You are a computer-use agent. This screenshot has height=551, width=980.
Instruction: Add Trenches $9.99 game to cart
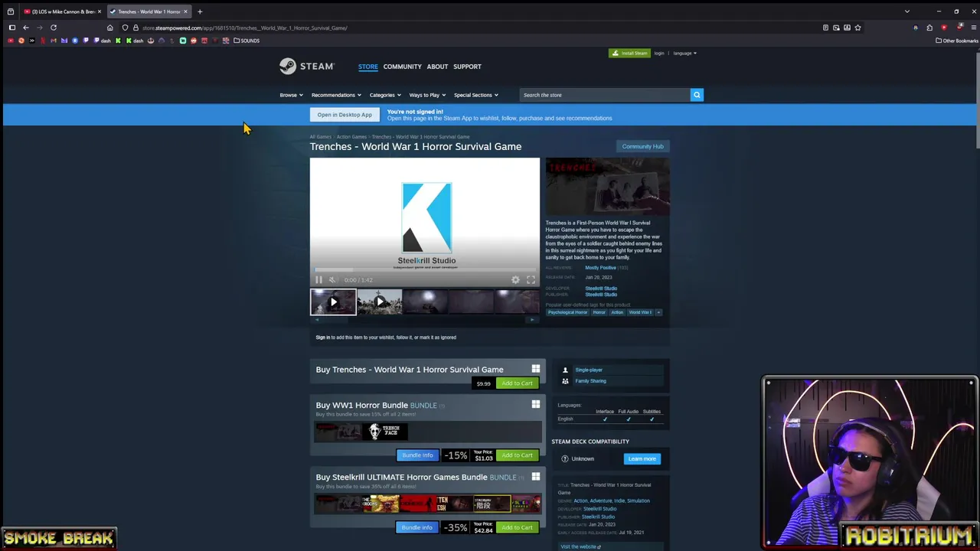[517, 383]
